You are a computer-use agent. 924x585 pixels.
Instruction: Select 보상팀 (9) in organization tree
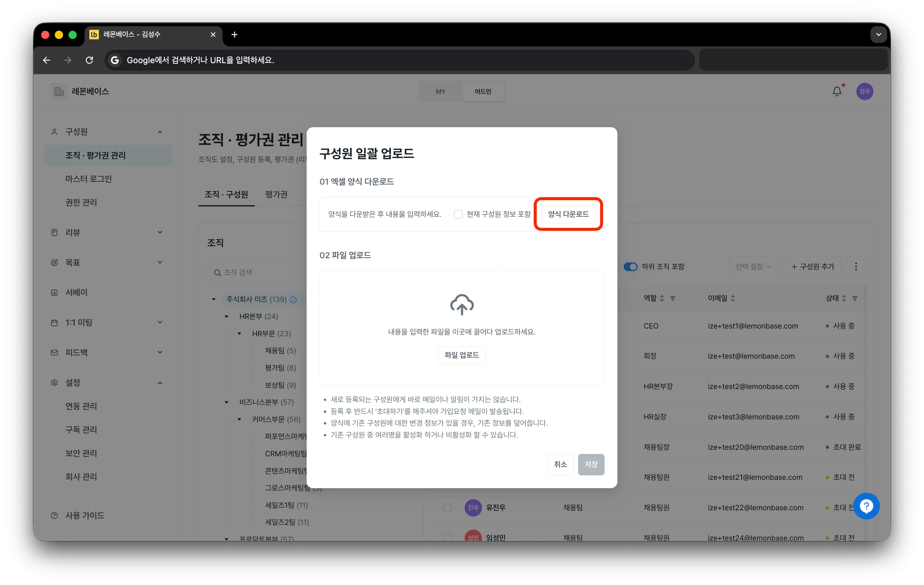[x=280, y=385]
